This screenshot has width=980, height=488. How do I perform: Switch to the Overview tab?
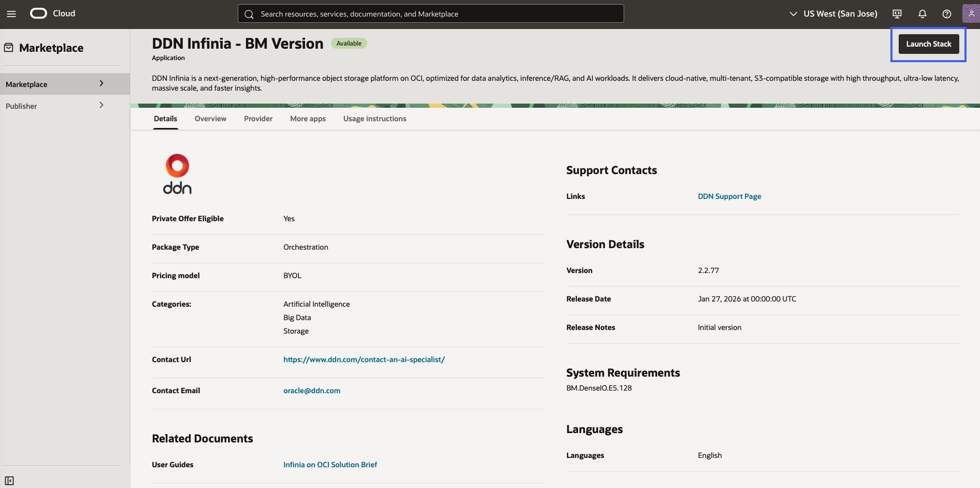tap(210, 119)
